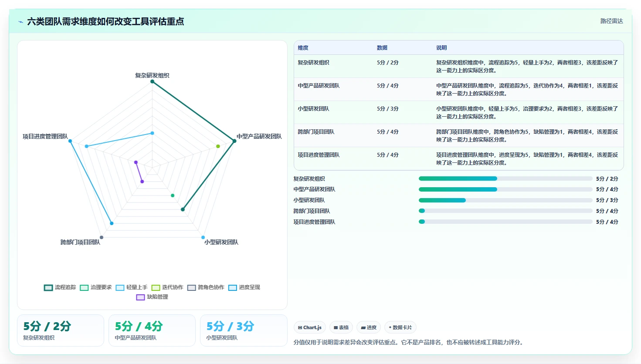Click the 复杂研发组织 label beside progress bars
Image resolution: width=641 pixels, height=364 pixels.
click(x=309, y=179)
